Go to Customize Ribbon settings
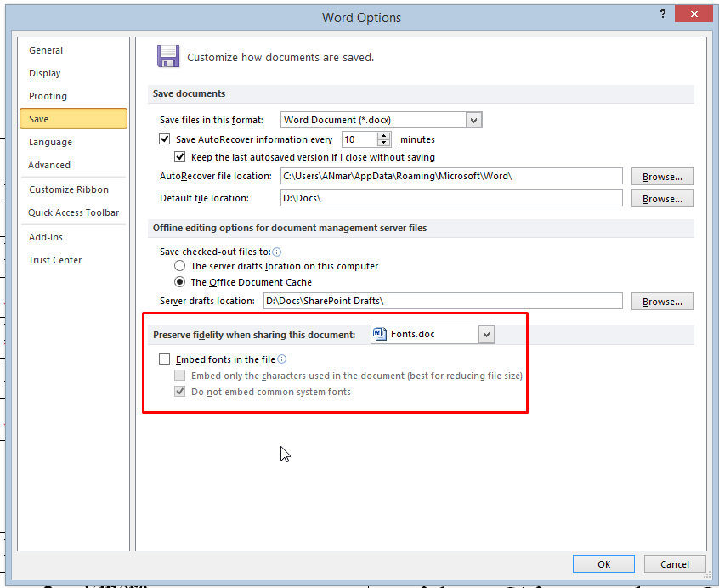 pyautogui.click(x=69, y=189)
